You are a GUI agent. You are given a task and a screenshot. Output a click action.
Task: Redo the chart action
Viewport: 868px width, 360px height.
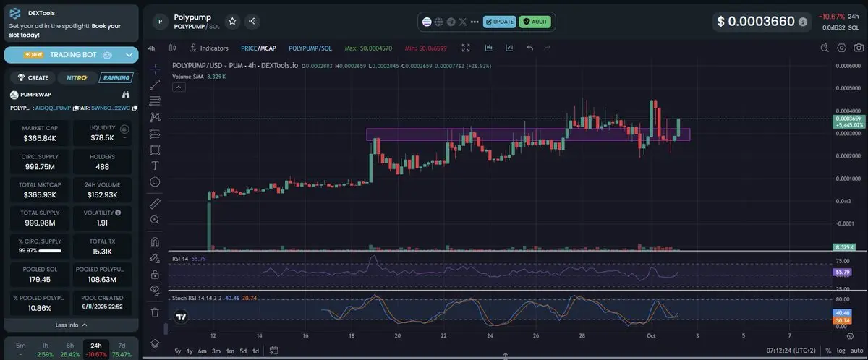[547, 48]
